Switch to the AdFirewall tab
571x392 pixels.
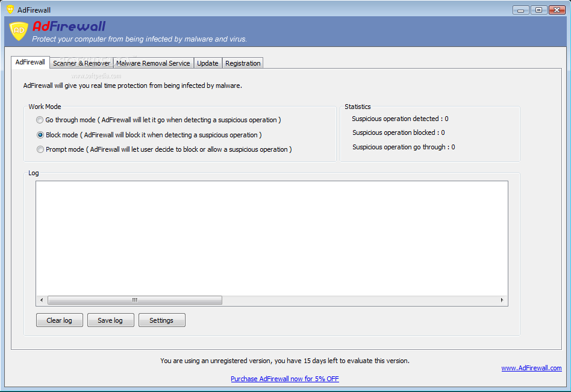pos(30,62)
